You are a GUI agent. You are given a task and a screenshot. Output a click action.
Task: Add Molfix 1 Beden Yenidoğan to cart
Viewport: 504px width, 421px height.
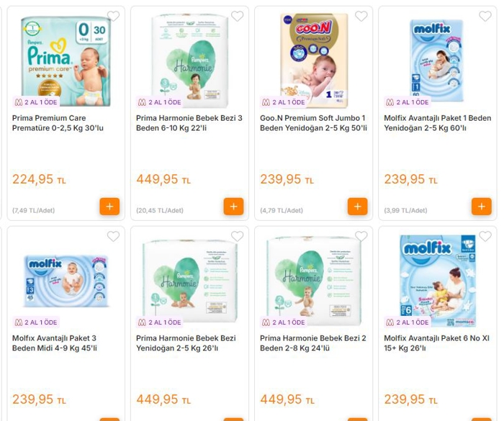[x=482, y=207]
